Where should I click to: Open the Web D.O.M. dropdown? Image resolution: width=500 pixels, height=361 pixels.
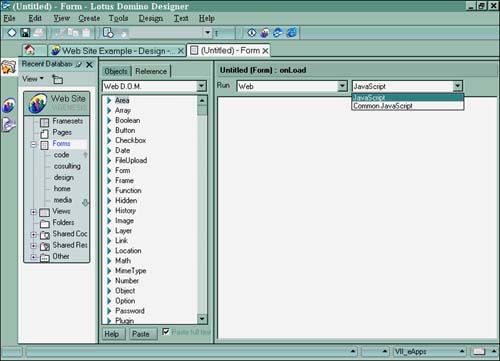pyautogui.click(x=201, y=86)
